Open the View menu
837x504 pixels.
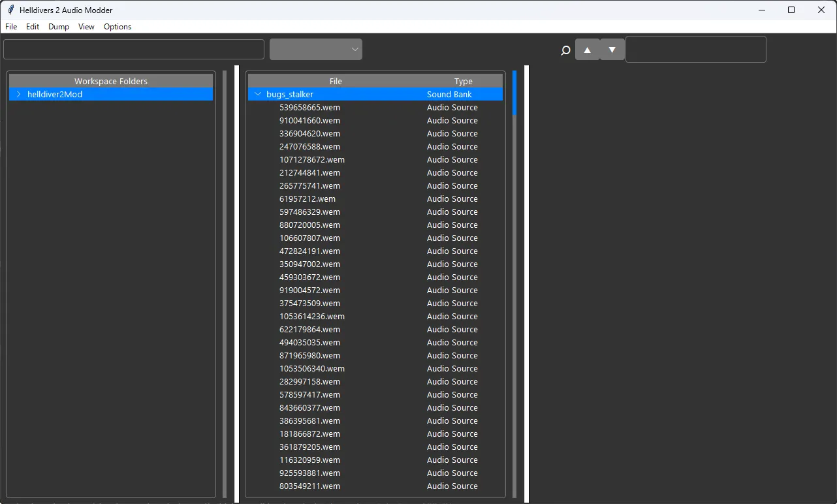(x=86, y=27)
